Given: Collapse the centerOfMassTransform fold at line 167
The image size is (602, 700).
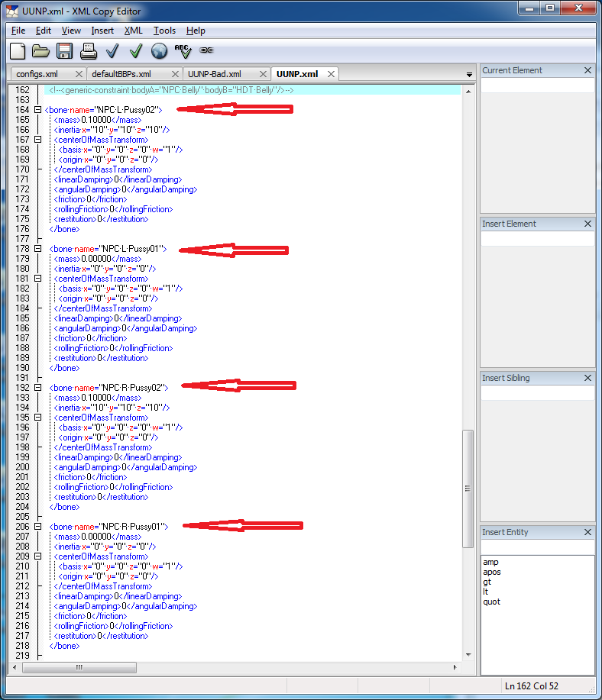Looking at the screenshot, I should tap(38, 140).
